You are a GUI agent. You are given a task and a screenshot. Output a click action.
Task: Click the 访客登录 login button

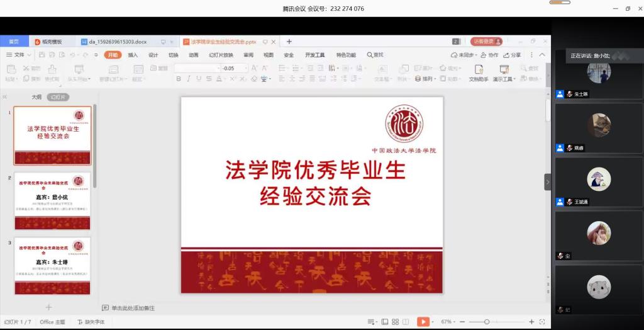click(486, 42)
